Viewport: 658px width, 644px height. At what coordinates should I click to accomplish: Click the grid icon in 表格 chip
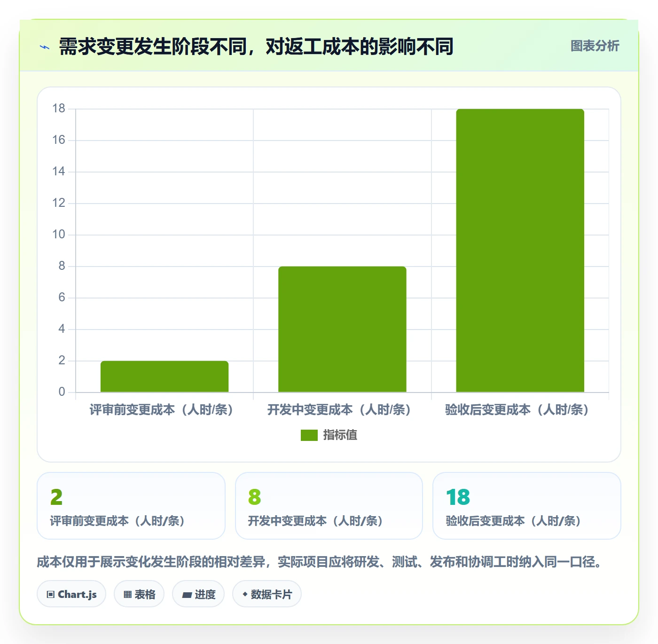coord(127,595)
